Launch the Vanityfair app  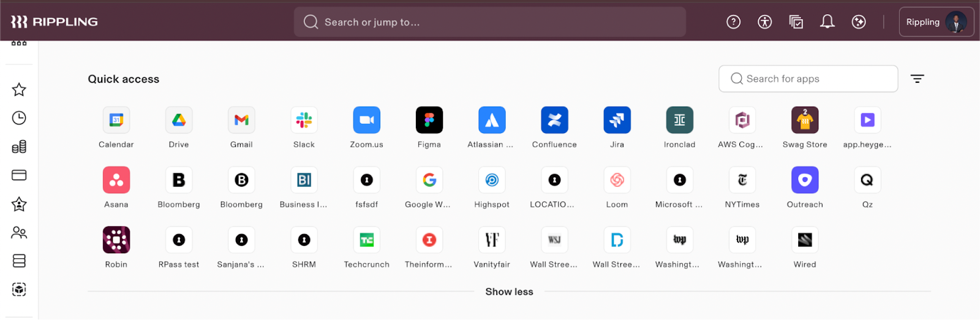pyautogui.click(x=492, y=240)
